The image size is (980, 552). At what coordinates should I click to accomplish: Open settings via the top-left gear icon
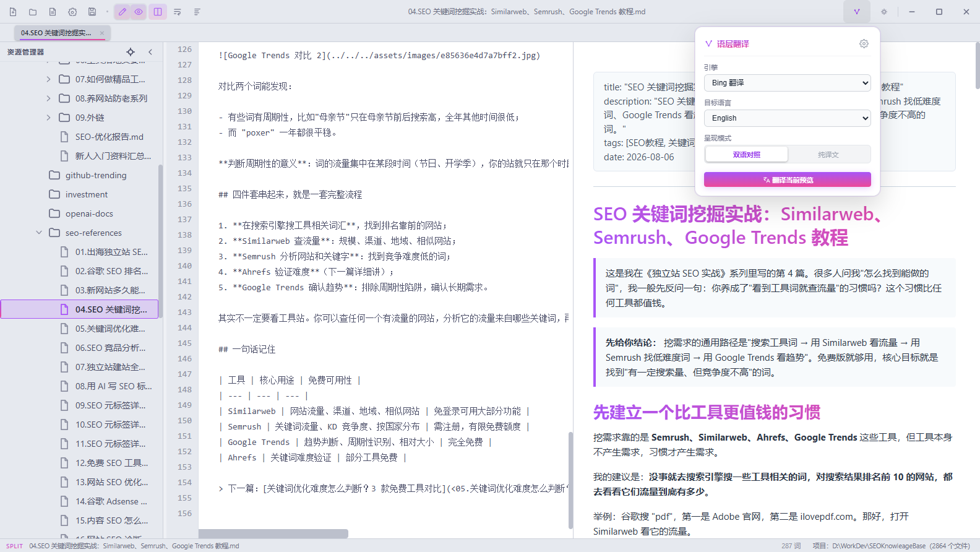(72, 12)
